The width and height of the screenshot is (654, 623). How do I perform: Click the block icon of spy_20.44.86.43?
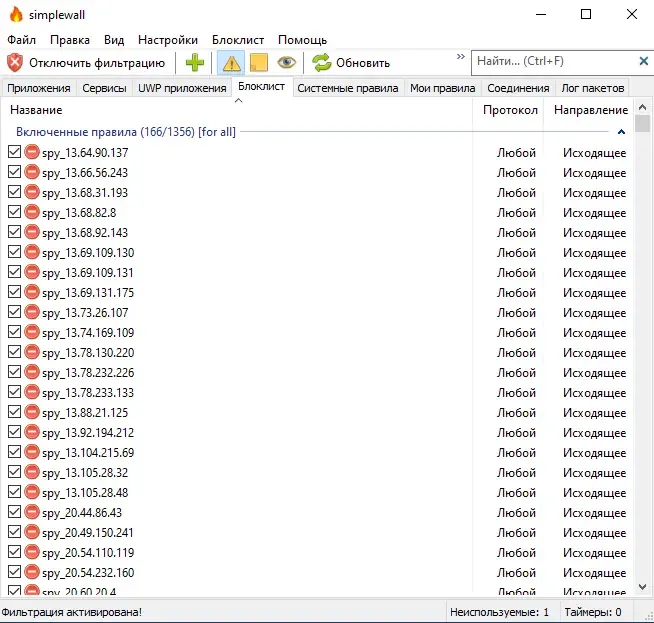pos(32,512)
